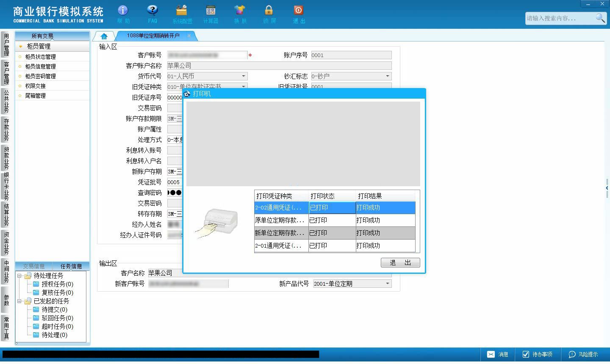The height and width of the screenshot is (364, 610).
Task: Click the 打印机 dialog title icon
Action: point(187,94)
